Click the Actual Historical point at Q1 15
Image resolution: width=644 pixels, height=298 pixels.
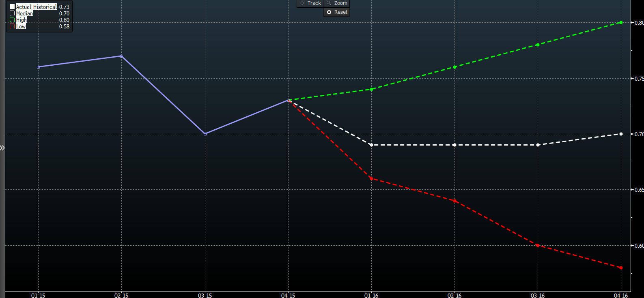click(39, 67)
